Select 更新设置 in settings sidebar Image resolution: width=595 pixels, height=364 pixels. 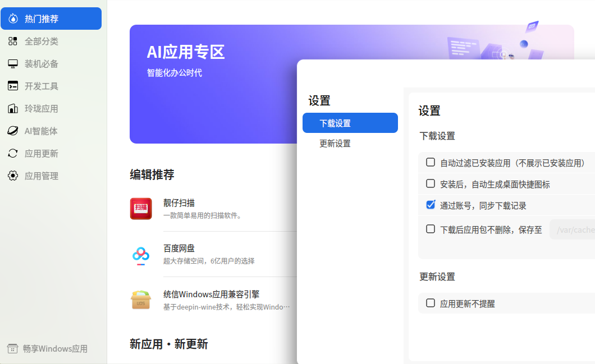click(x=350, y=144)
